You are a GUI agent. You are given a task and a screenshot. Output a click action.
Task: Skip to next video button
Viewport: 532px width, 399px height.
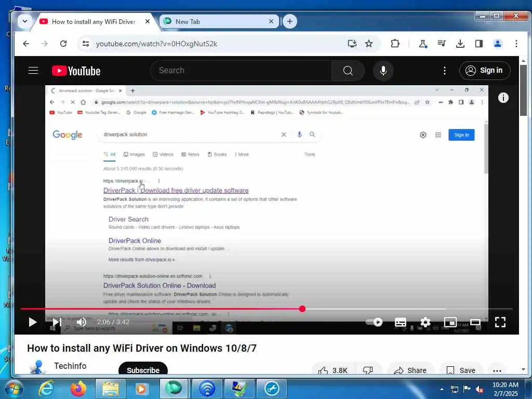click(57, 322)
